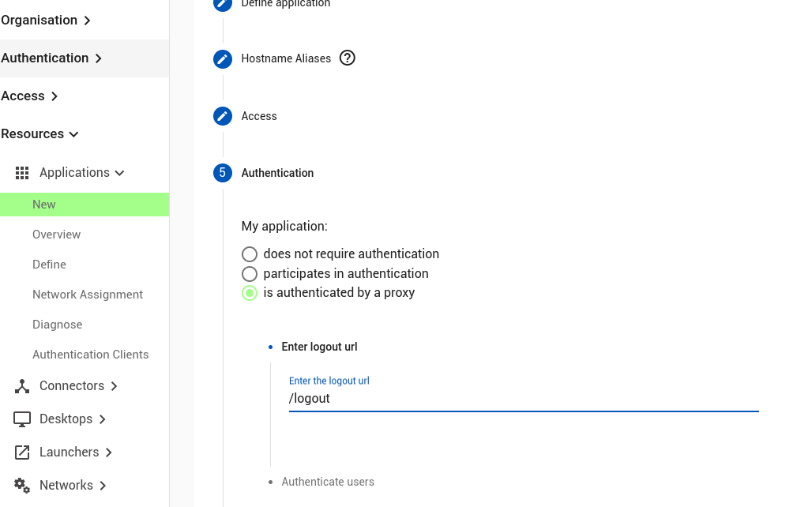Click the pencil edit icon beside Hostname Aliases
Viewport: 812px width, 507px height.
[223, 59]
